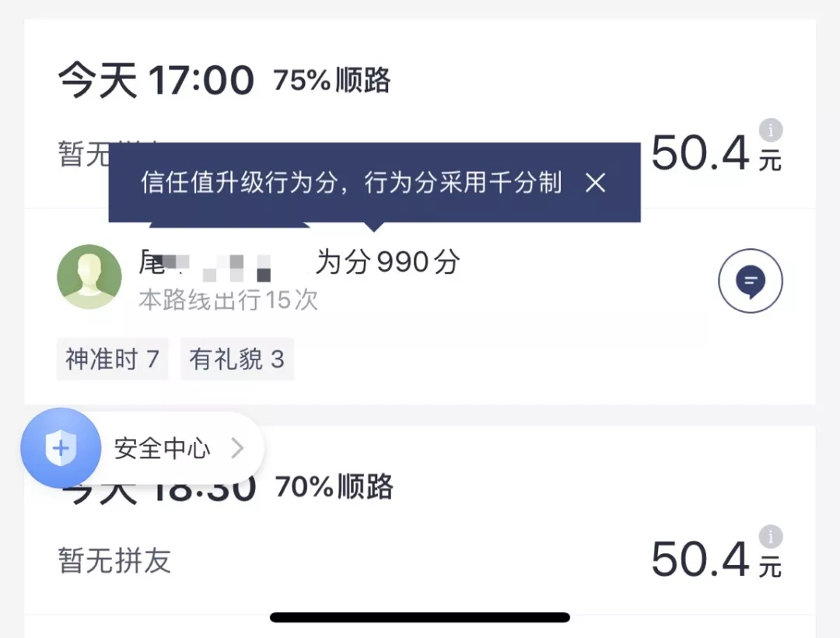Tap the bottom home indicator bar
The width and height of the screenshot is (840, 638).
point(420,617)
